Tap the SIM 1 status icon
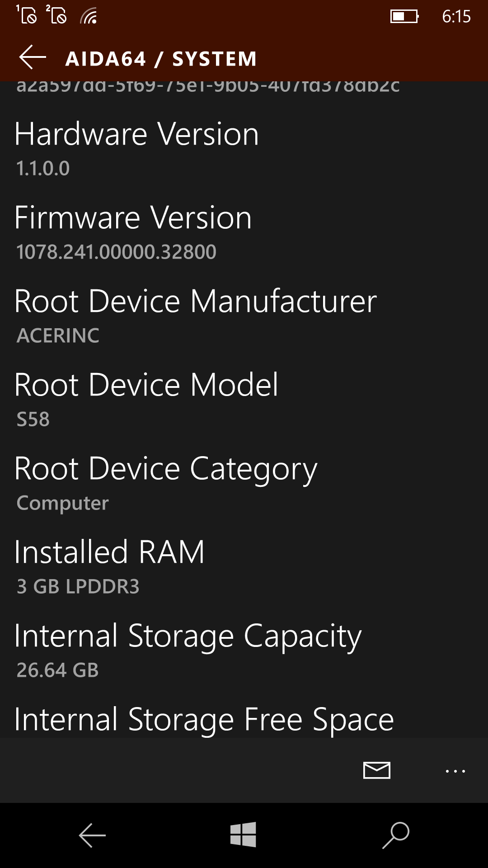The height and width of the screenshot is (868, 488). tap(27, 14)
